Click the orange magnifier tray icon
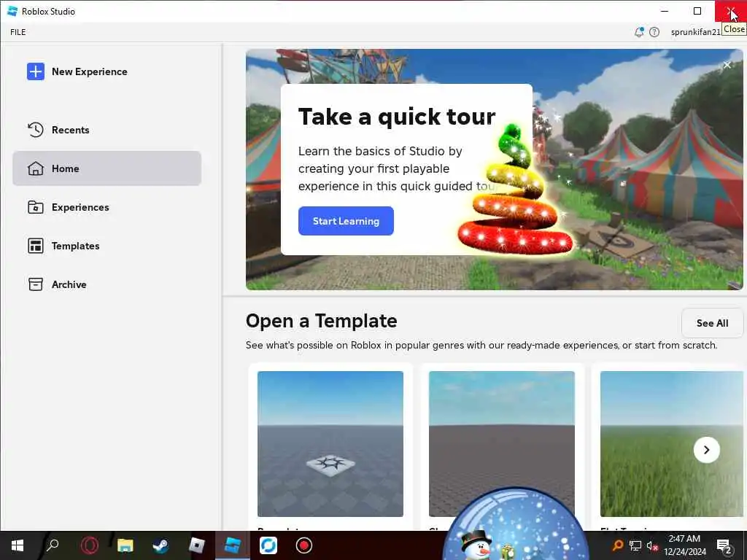Viewport: 747px width, 560px height. (x=617, y=545)
